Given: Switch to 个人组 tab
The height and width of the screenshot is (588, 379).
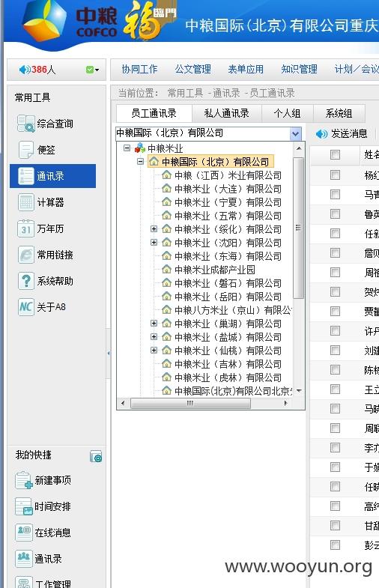Looking at the screenshot, I should [287, 113].
